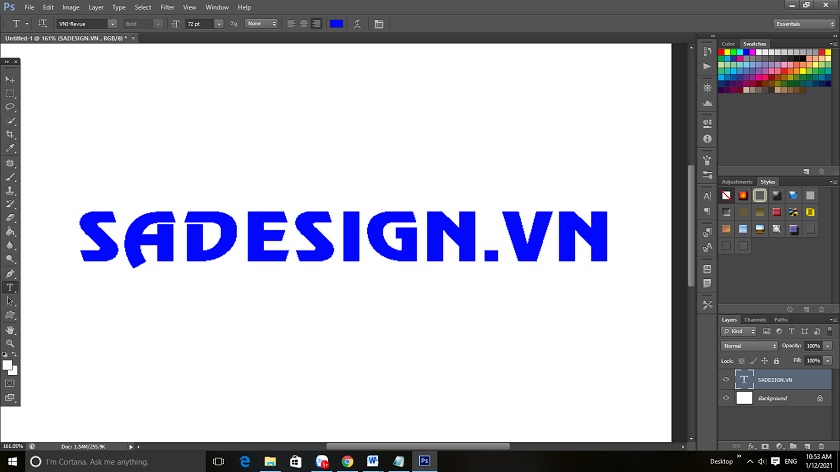
Task: Click the foreground color swatch
Action: click(x=7, y=365)
